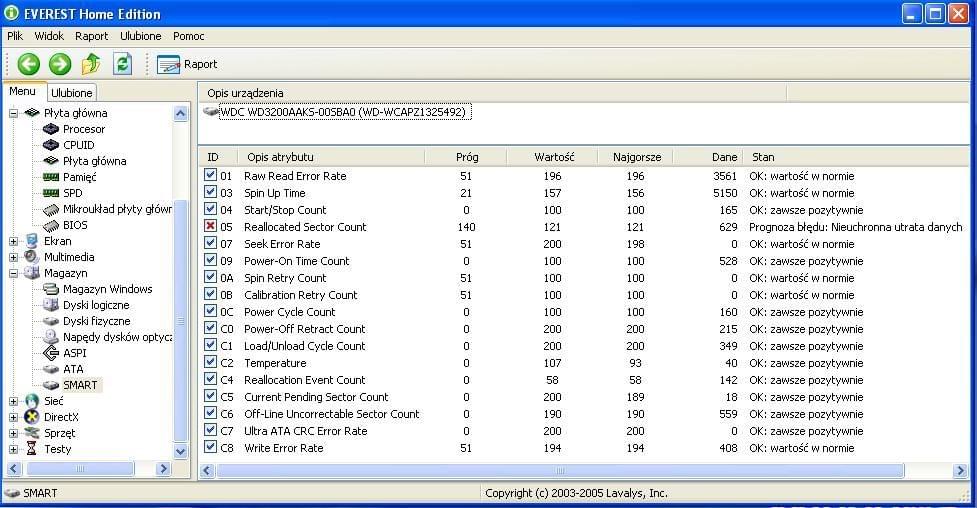Toggle the failed Reallocated Sector Count checkbox
Viewport: 977px width, 508px height.
click(211, 226)
